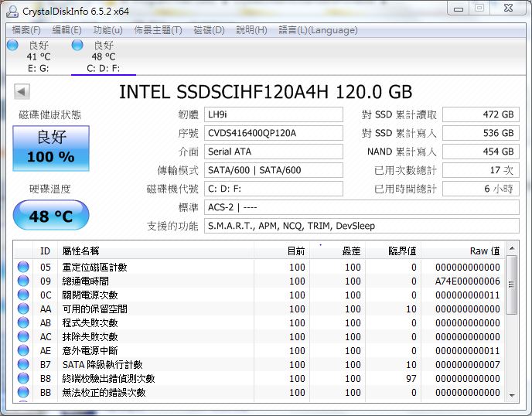Click the firmware field LH9i
Image resolution: width=532 pixels, height=416 pixels.
pos(274,114)
